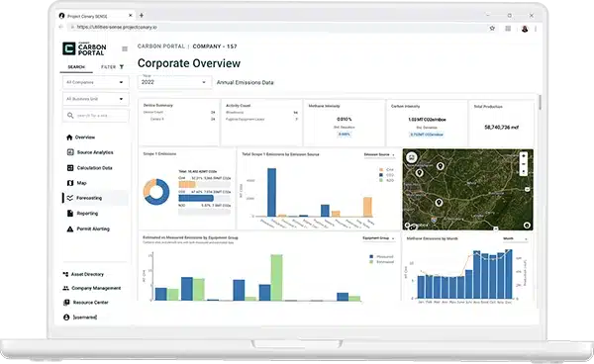Go to Calculation Data page
594x364 pixels.
tap(95, 168)
